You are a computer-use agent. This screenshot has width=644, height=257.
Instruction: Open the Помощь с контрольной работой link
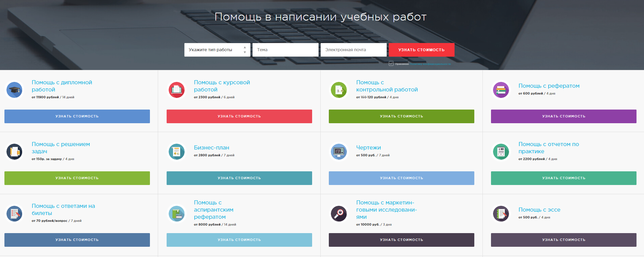[x=387, y=86]
